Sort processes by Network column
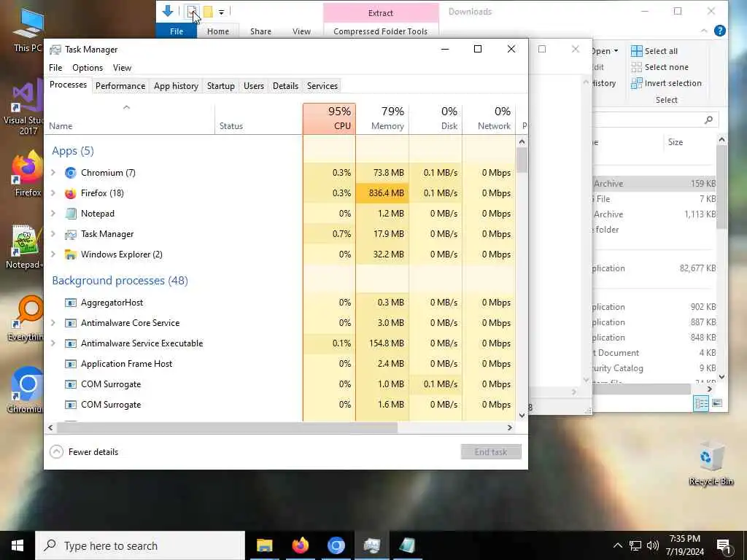This screenshot has width=747, height=560. point(489,119)
